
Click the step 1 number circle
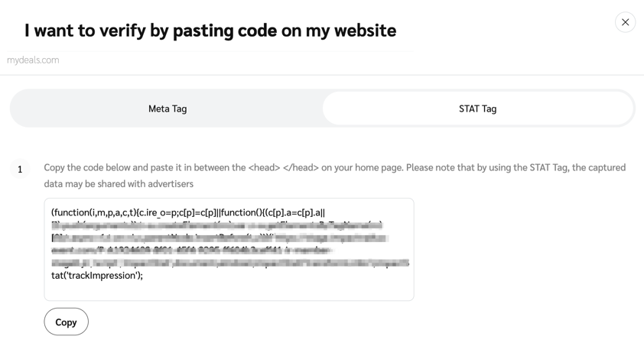20,170
